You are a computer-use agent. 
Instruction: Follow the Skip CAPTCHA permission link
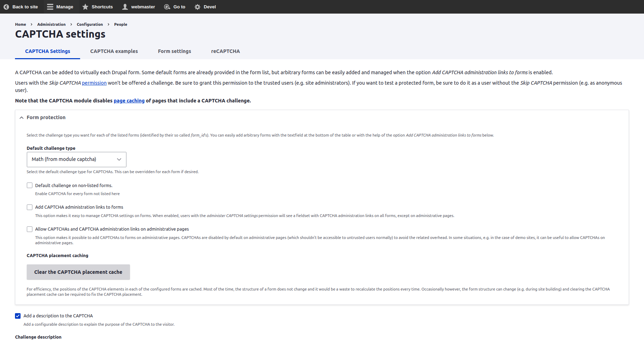(x=94, y=83)
